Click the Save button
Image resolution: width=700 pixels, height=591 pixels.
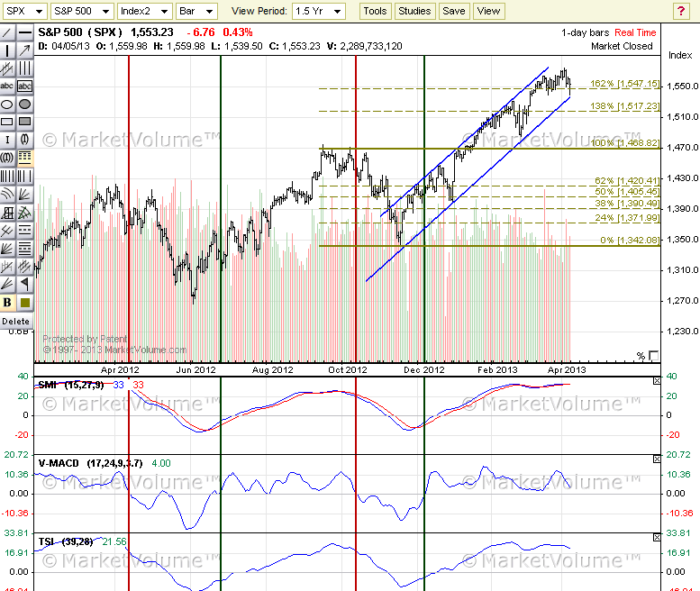pyautogui.click(x=454, y=11)
